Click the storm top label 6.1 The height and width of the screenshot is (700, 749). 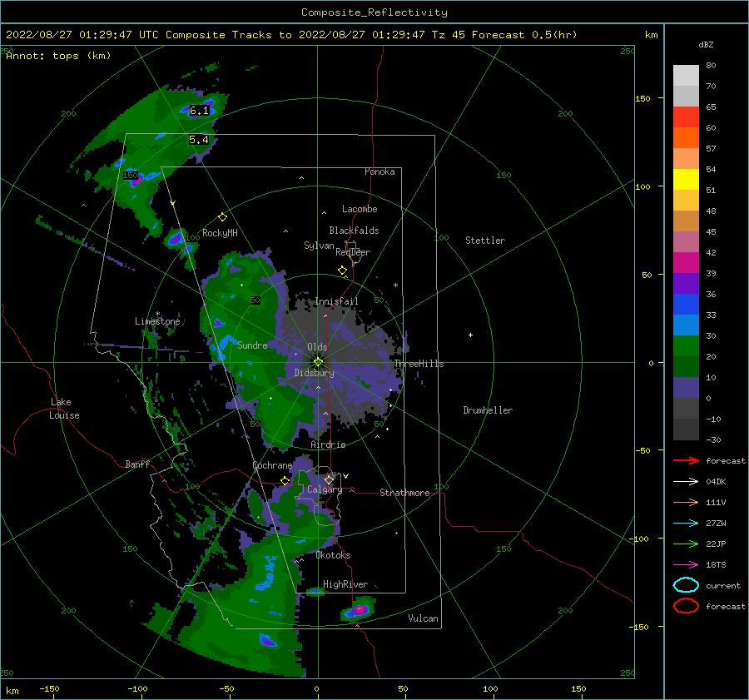[199, 111]
